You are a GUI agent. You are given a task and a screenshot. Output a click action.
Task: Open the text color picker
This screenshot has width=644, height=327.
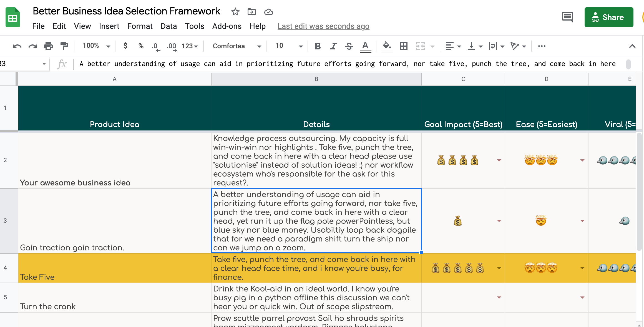click(365, 46)
